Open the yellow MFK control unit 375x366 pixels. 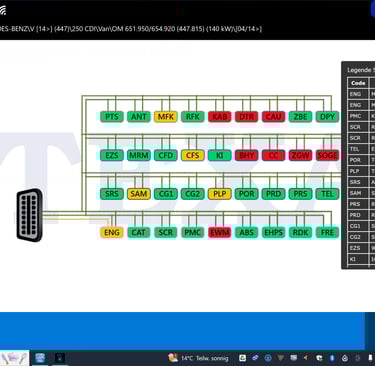(166, 117)
